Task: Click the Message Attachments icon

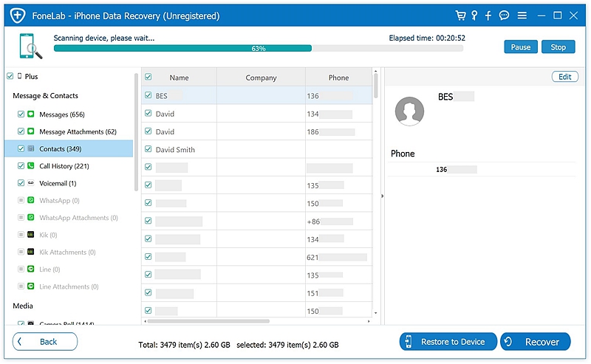Action: coord(31,131)
